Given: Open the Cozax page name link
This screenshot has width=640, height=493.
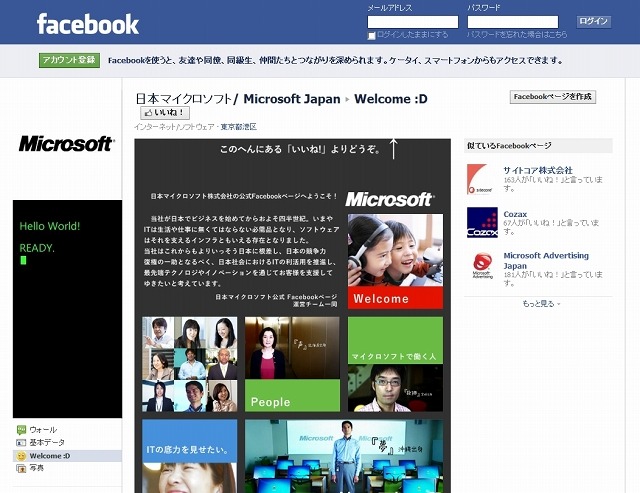Looking at the screenshot, I should (x=515, y=214).
